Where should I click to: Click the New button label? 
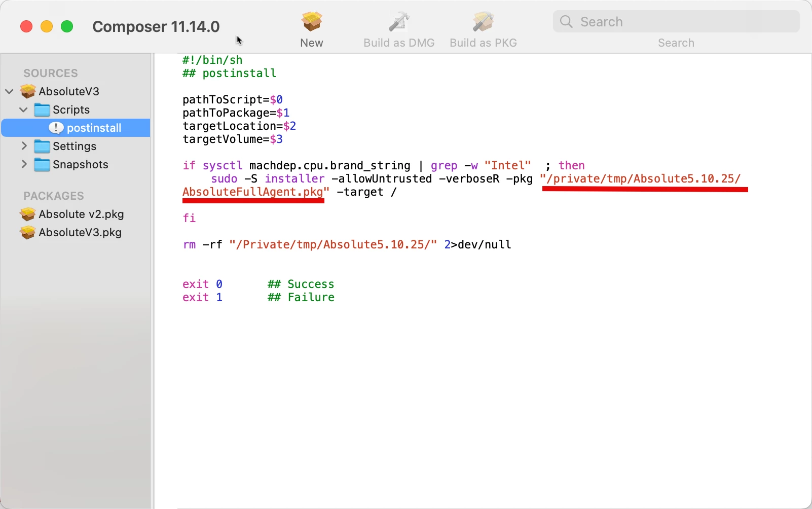[x=312, y=43]
